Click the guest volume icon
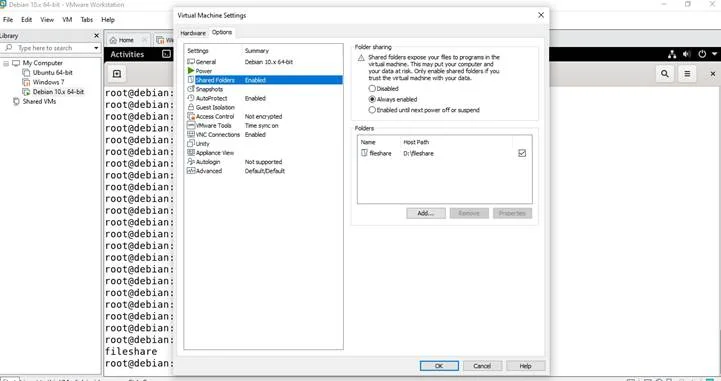721x381 pixels. 687,54
